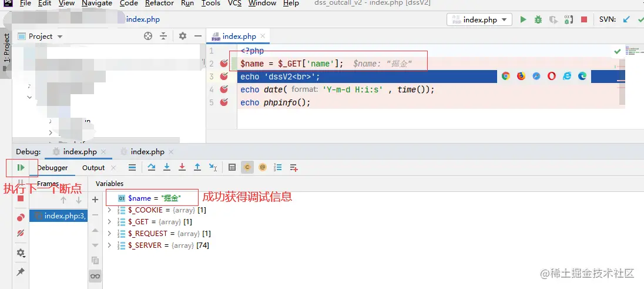Open the debug panel settings gear dropdown
The width and height of the screenshot is (644, 289).
(x=21, y=253)
